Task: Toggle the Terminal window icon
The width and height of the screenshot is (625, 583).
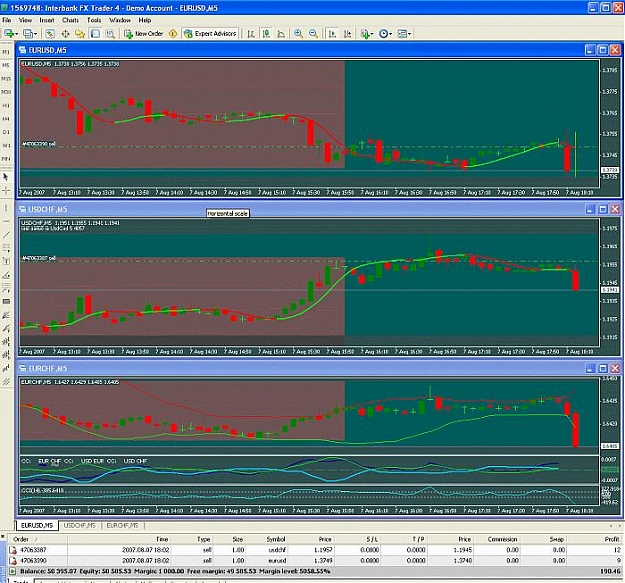Action: point(95,34)
